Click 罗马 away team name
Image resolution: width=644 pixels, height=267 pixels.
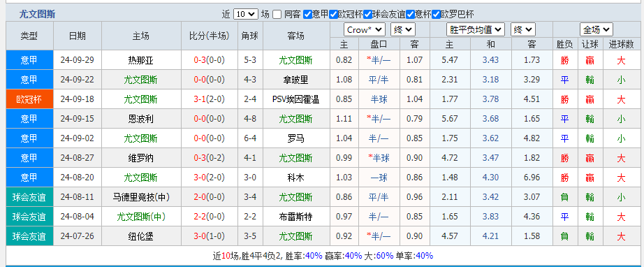click(x=295, y=138)
